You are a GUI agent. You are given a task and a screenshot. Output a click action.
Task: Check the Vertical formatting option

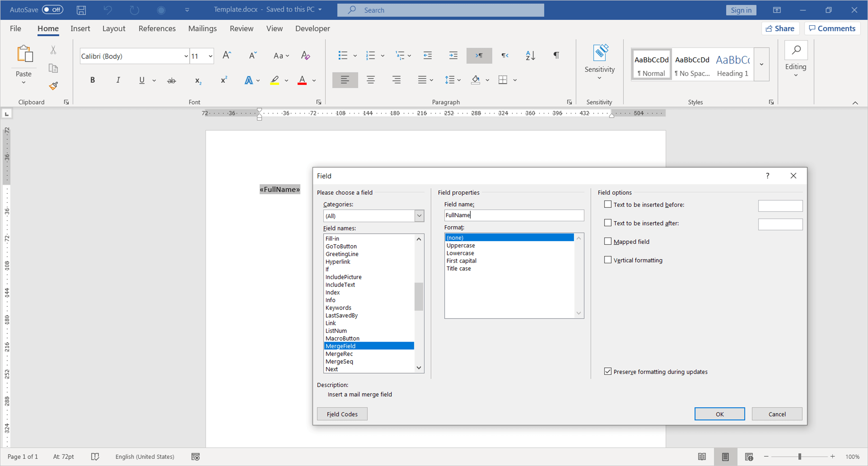(608, 260)
